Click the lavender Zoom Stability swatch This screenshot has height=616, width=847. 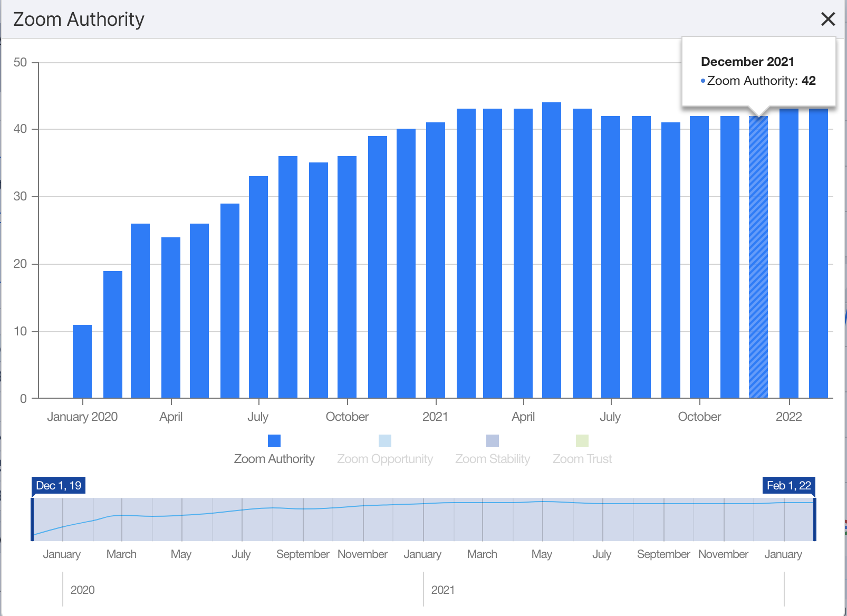point(493,441)
